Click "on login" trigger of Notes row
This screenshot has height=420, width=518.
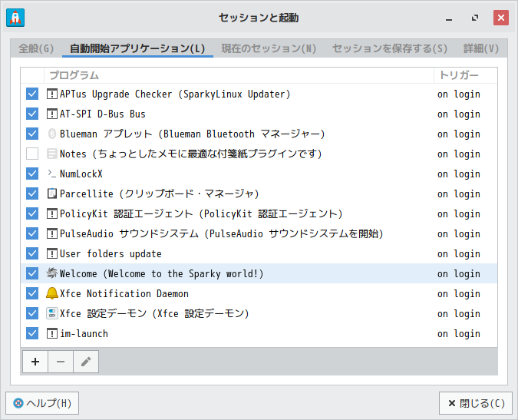[x=459, y=154]
